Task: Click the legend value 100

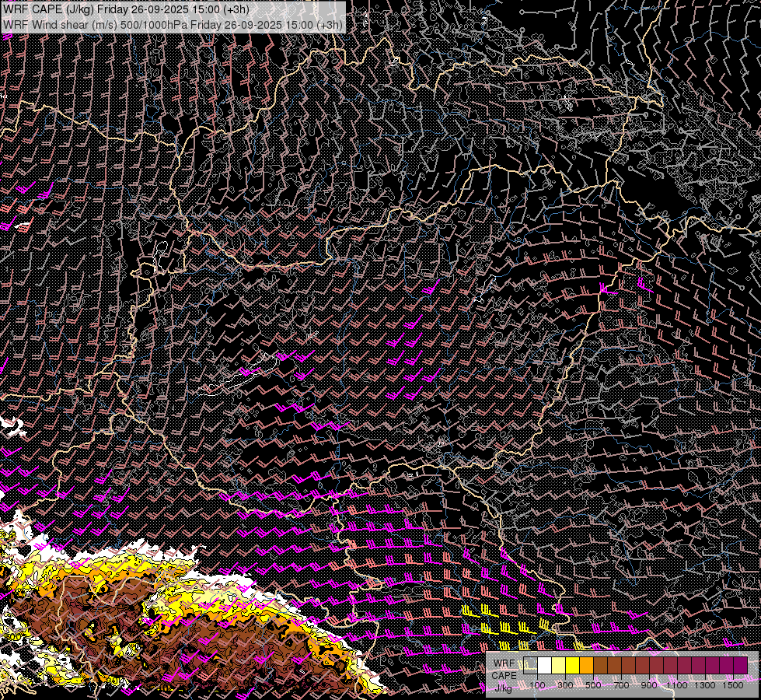Action: pyautogui.click(x=537, y=685)
